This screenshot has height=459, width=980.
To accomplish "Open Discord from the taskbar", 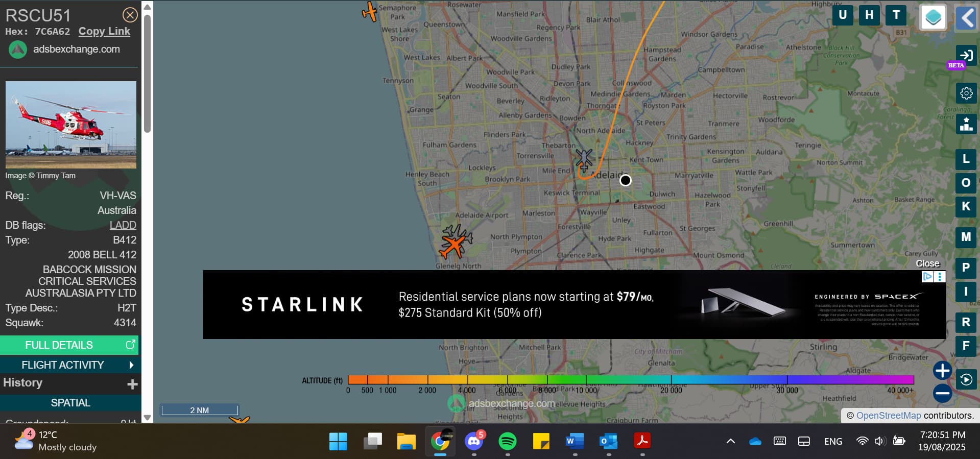I will click(474, 441).
